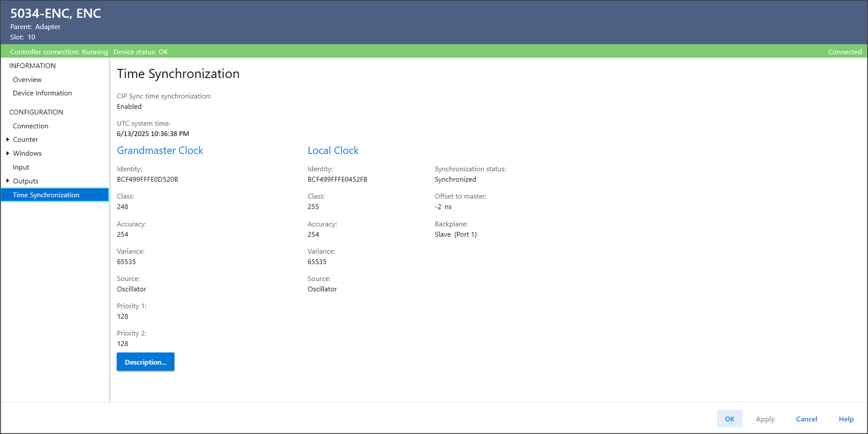The height and width of the screenshot is (434, 868).
Task: Open the Overview page
Action: [x=27, y=80]
